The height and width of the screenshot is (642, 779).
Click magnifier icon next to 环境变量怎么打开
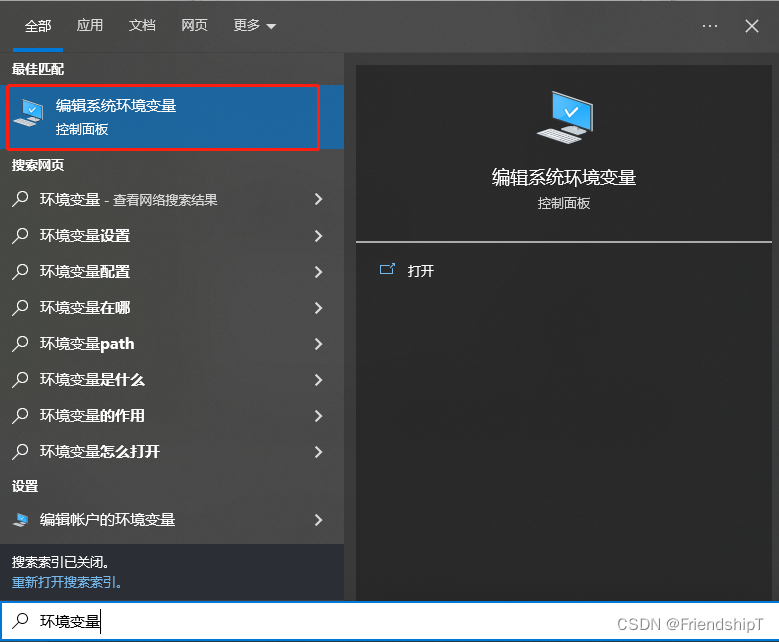pyautogui.click(x=20, y=451)
